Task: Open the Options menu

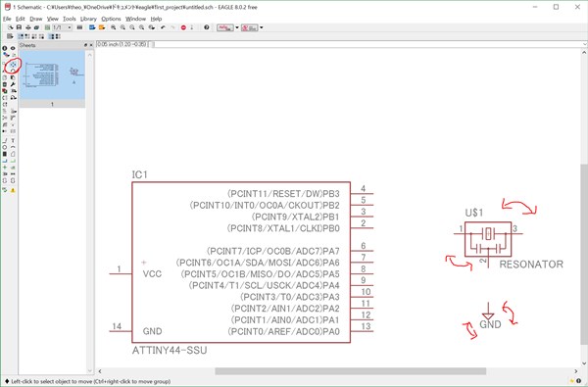Action: [111, 19]
